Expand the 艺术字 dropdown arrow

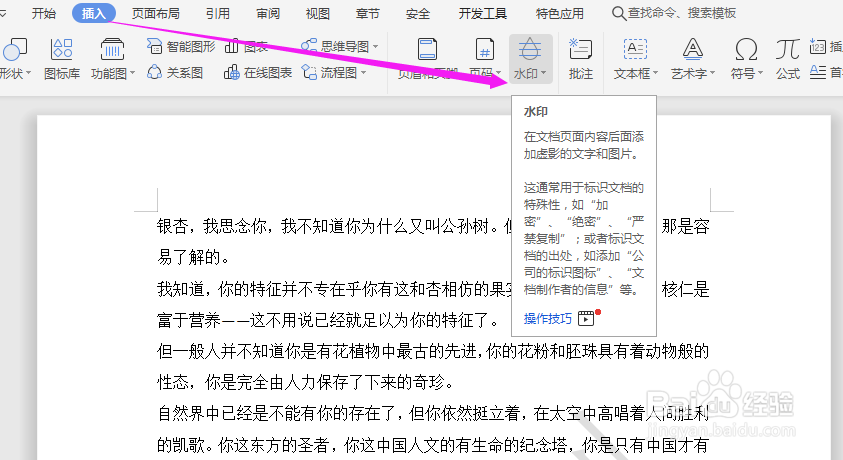click(712, 73)
